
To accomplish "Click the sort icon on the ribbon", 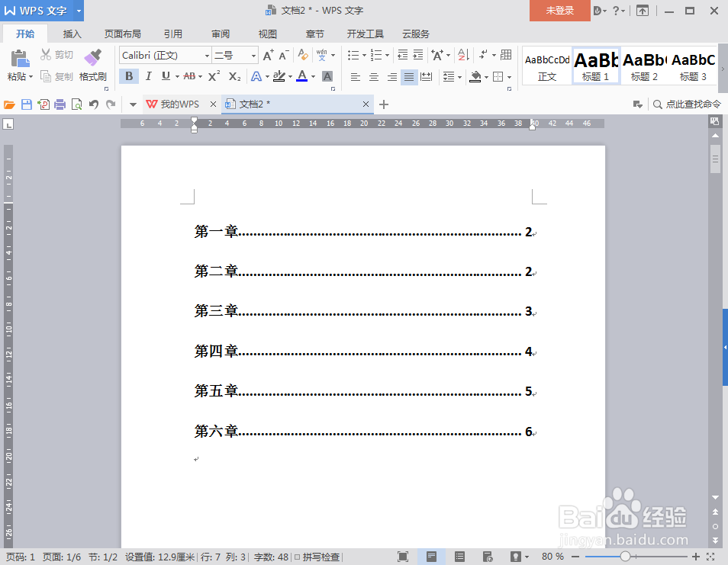I will click(x=461, y=55).
